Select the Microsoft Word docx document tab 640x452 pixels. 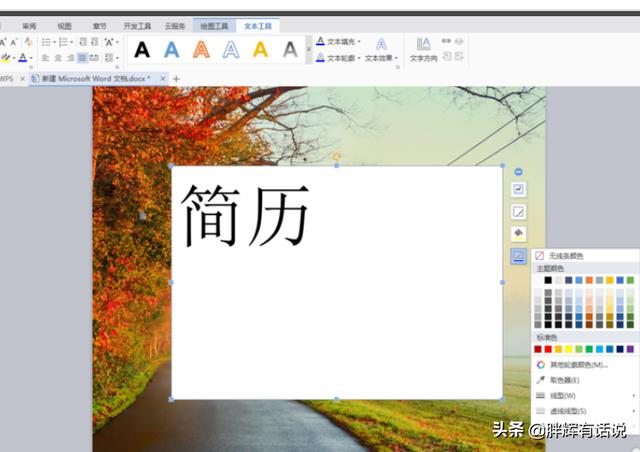coord(96,78)
